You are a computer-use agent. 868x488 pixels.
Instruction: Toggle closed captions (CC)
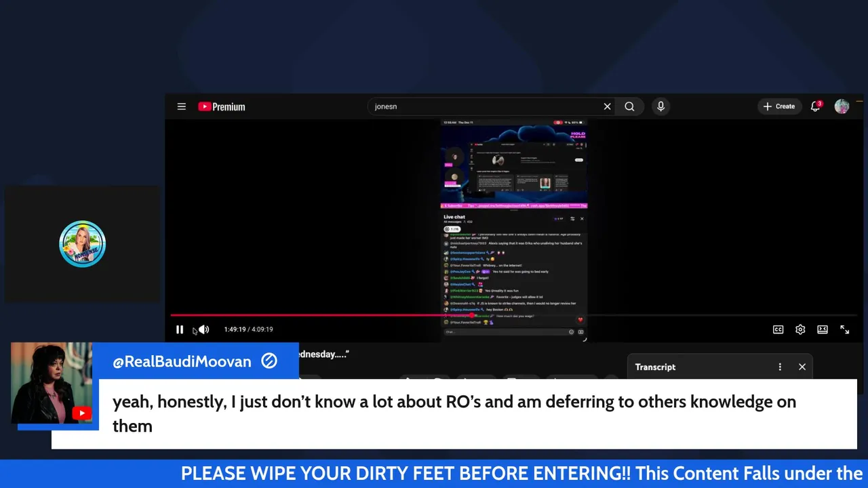pos(778,329)
